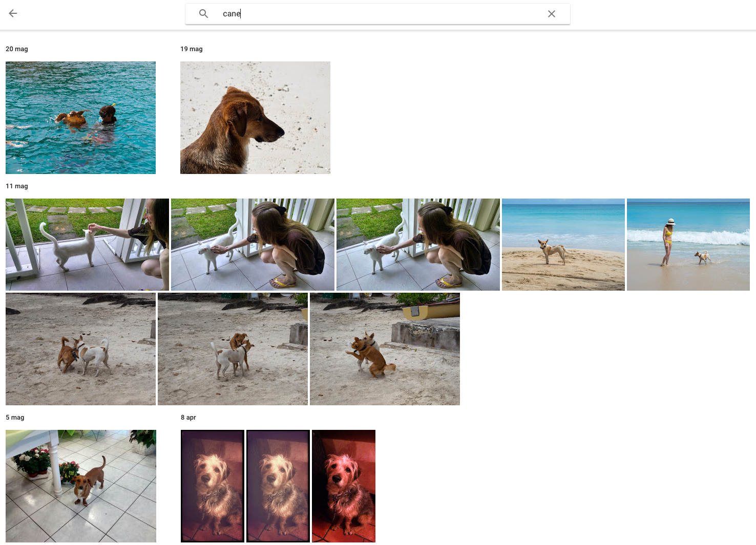Clear the search with the X icon
Image resolution: width=756 pixels, height=545 pixels.
point(551,14)
